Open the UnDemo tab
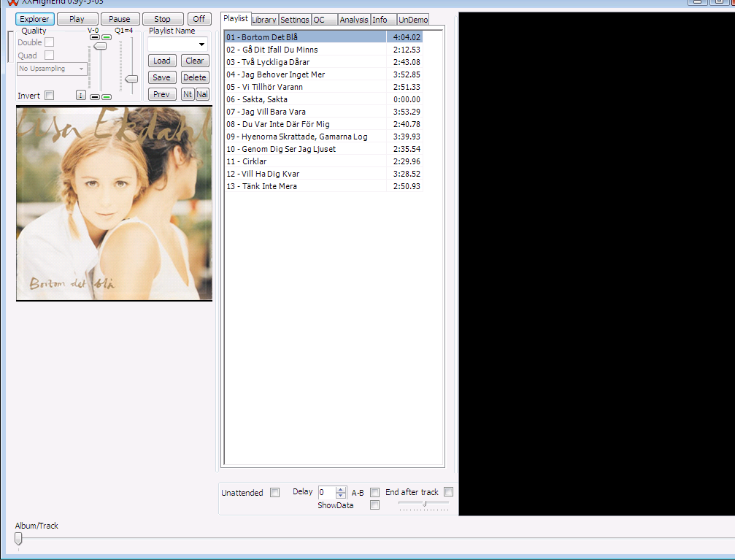735x560 pixels. click(x=413, y=20)
